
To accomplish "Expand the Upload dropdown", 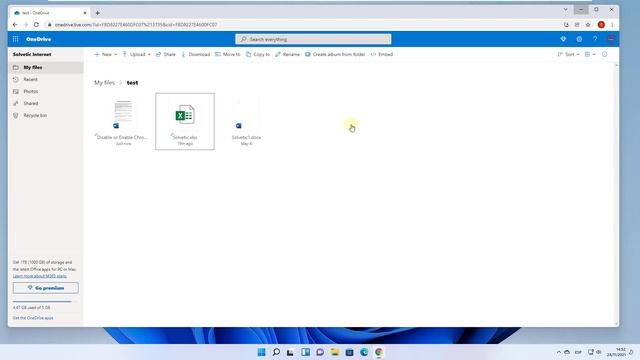I will 137,54.
